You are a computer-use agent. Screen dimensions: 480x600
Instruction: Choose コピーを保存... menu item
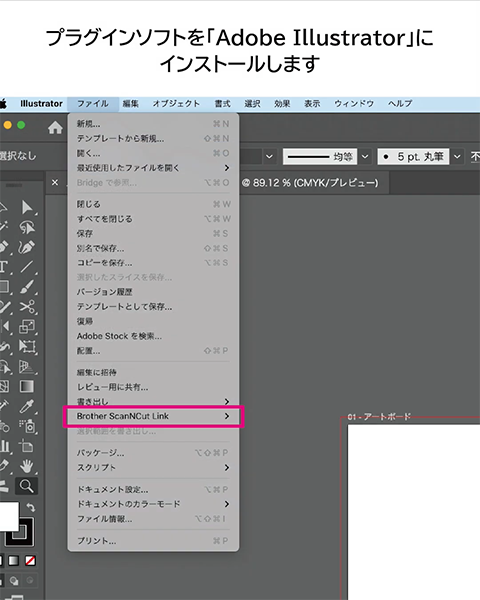pyautogui.click(x=153, y=263)
